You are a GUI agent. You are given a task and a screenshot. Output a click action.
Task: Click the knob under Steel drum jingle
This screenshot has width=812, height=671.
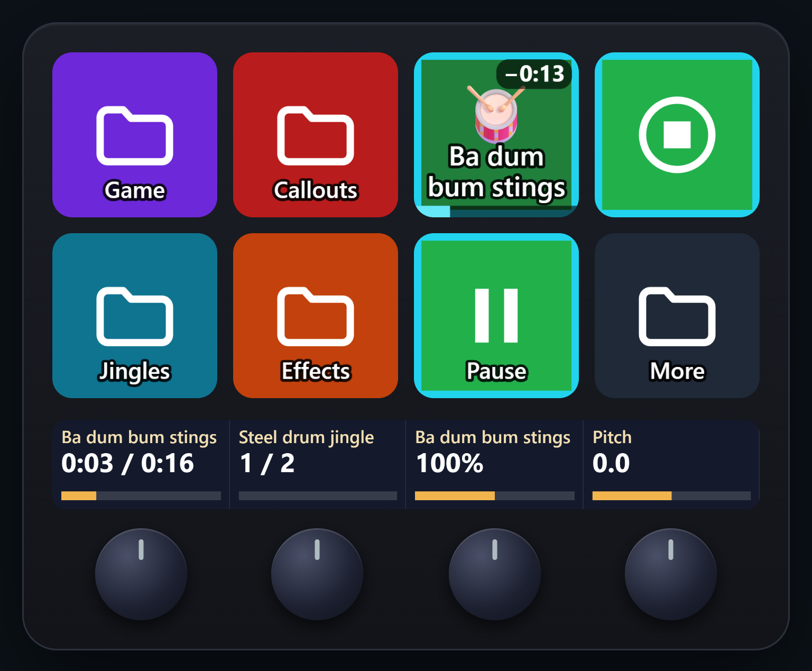coord(317,574)
